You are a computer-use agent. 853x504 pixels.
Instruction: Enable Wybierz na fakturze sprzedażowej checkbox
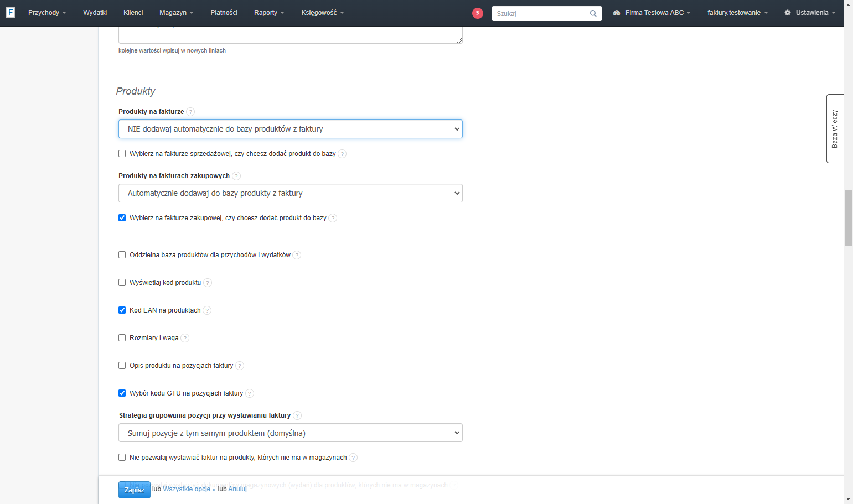[x=122, y=154]
